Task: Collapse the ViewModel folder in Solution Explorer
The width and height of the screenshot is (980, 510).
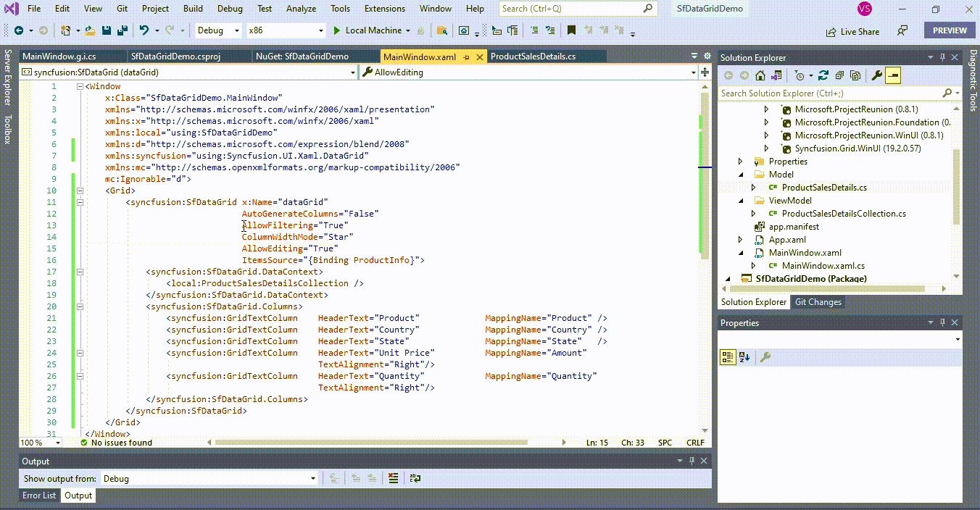Action: (740, 201)
